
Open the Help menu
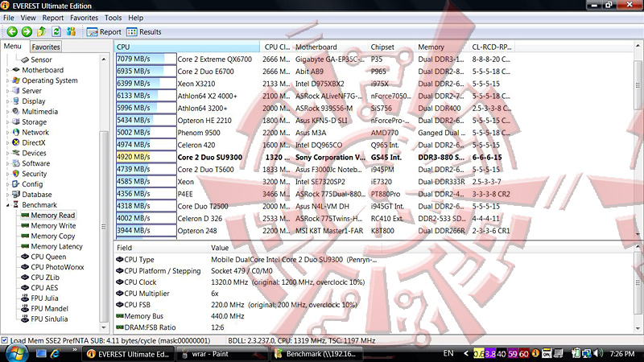pos(135,18)
